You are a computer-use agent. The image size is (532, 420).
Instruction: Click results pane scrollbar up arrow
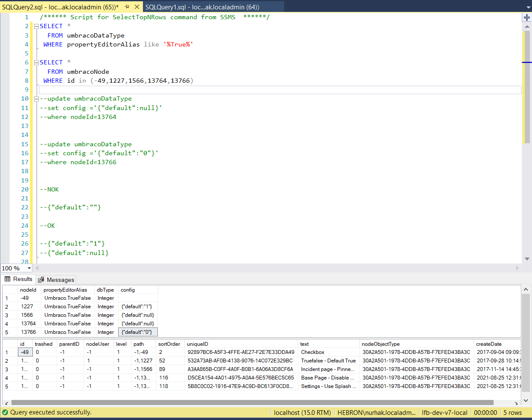[x=526, y=290]
